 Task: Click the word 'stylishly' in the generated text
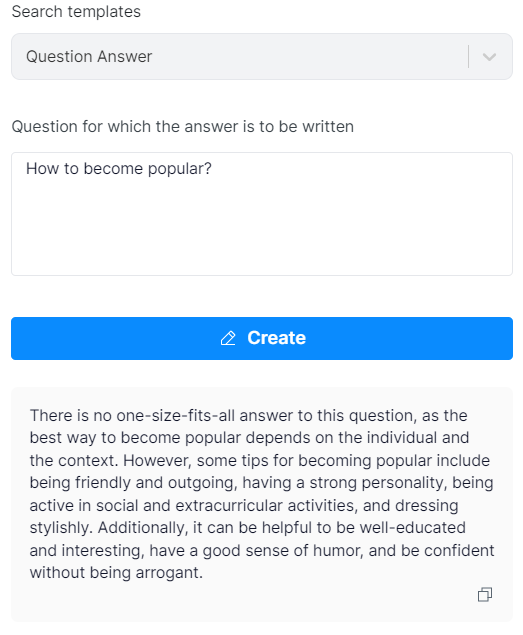[x=61, y=528]
